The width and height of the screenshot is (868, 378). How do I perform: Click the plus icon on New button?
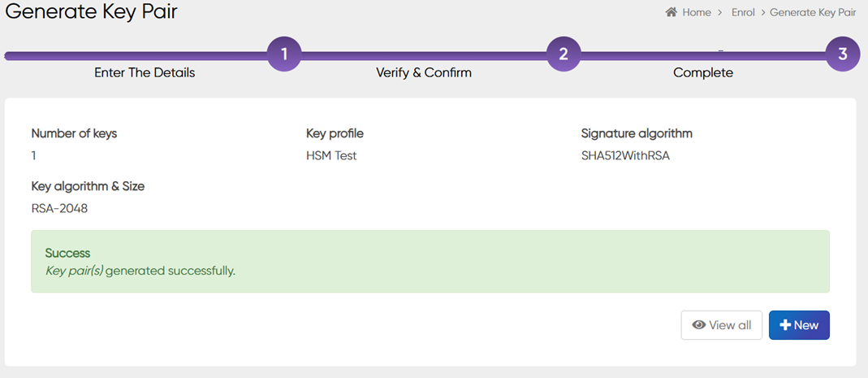[x=784, y=325]
